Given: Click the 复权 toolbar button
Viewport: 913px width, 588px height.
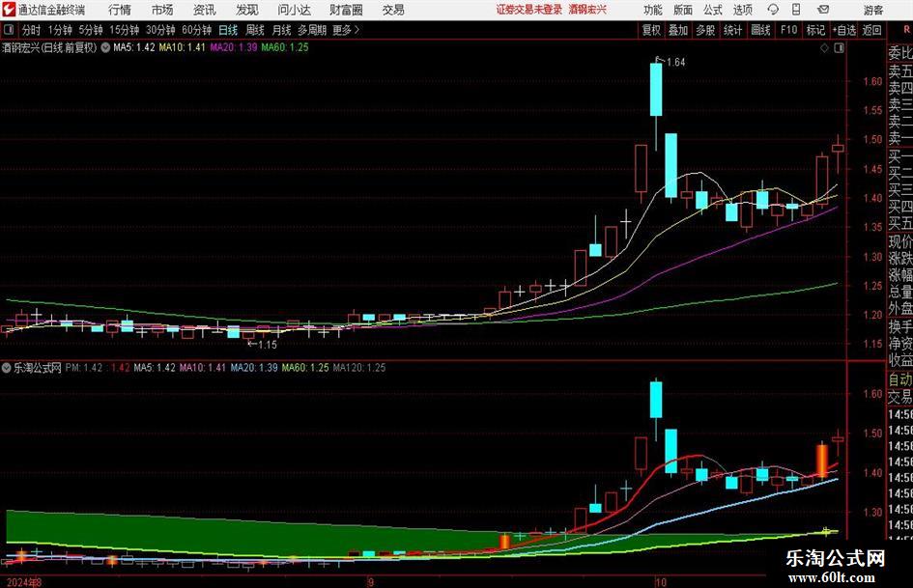Looking at the screenshot, I should point(651,30).
